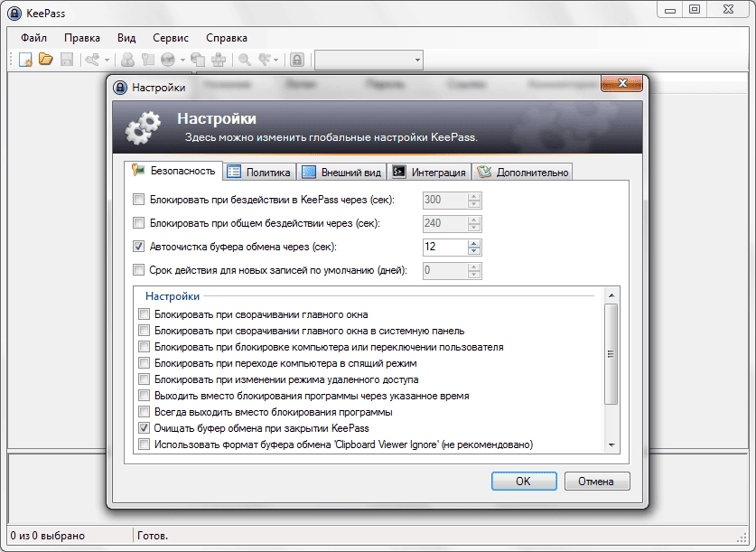Check the 'Clipboard Viewer Ignore' format option

click(144, 444)
